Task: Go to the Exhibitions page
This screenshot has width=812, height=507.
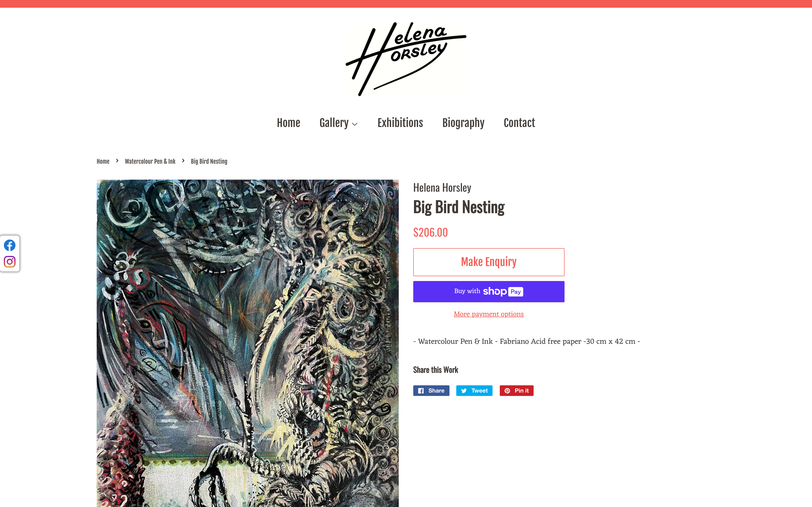Action: pos(400,123)
